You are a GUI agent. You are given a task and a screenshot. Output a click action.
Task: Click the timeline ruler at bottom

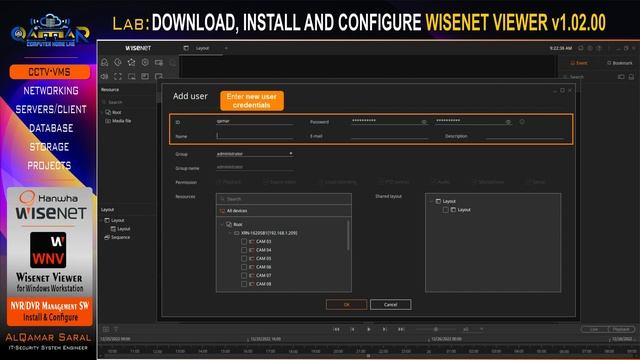coord(368,351)
